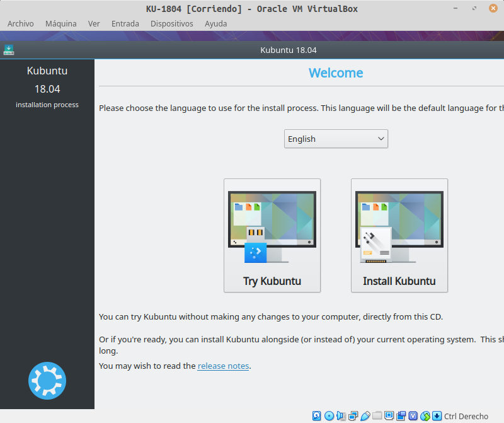Click the network adapter status icon

point(353,415)
